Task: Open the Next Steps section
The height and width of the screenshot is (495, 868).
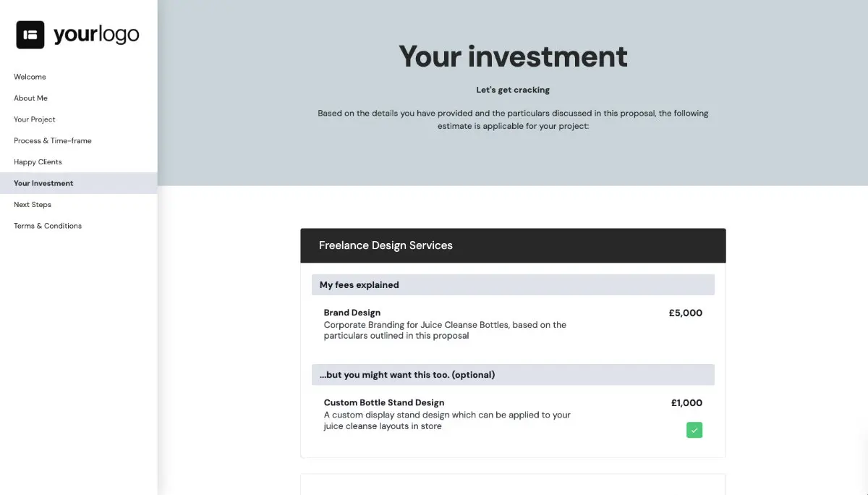Action: [x=33, y=204]
